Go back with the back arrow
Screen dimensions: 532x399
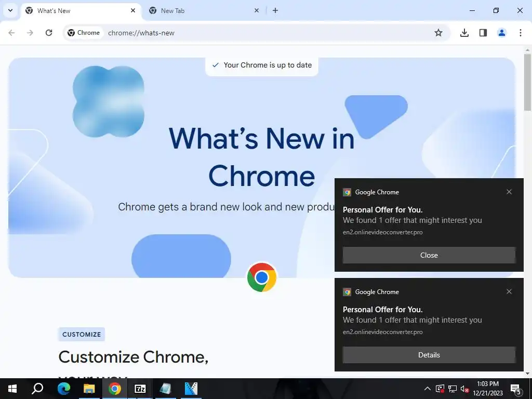(x=11, y=33)
